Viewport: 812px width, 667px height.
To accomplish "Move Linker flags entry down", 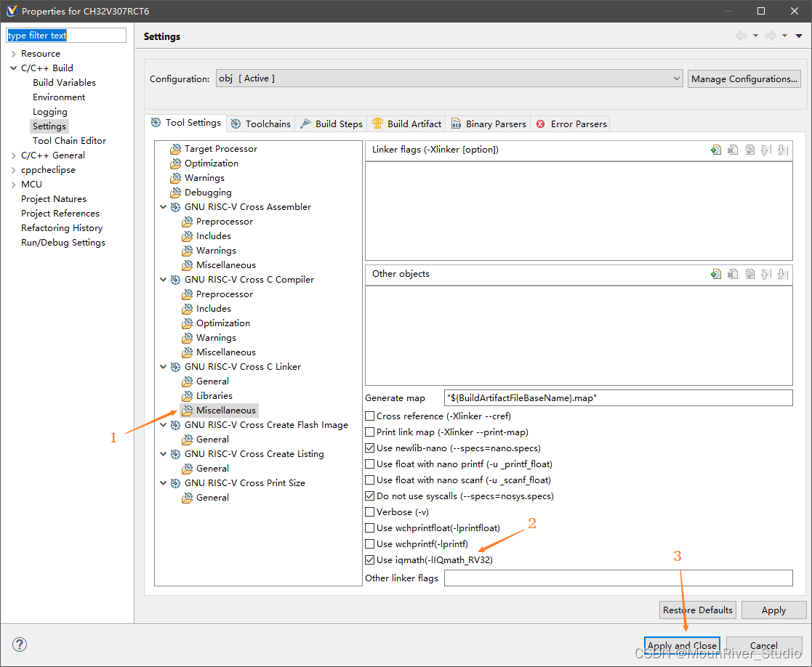I will 783,150.
